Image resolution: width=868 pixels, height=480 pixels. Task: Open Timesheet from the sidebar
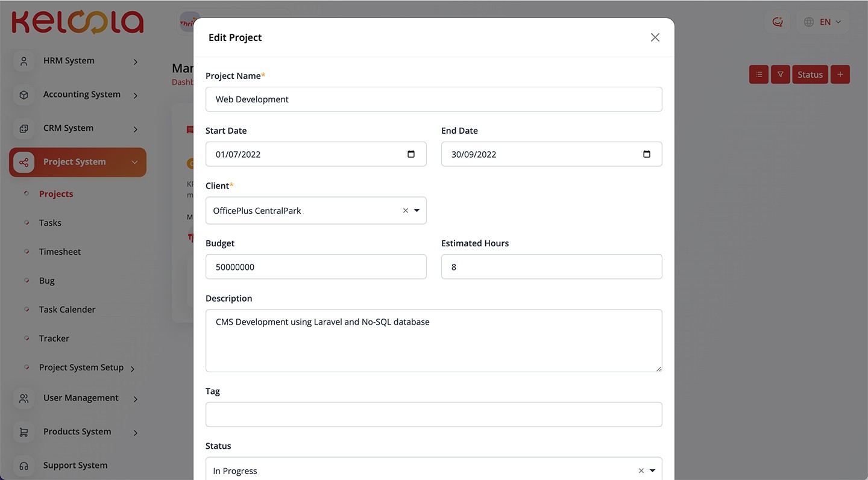[x=60, y=252]
